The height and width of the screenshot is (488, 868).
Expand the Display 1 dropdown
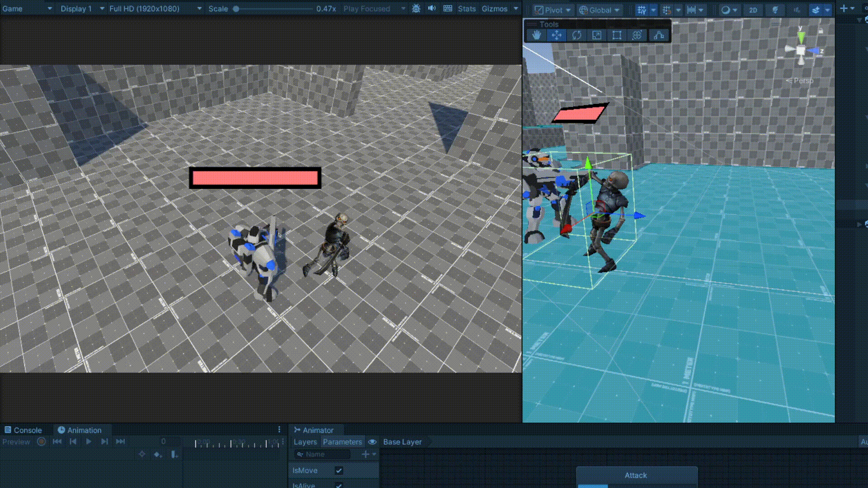(x=82, y=9)
